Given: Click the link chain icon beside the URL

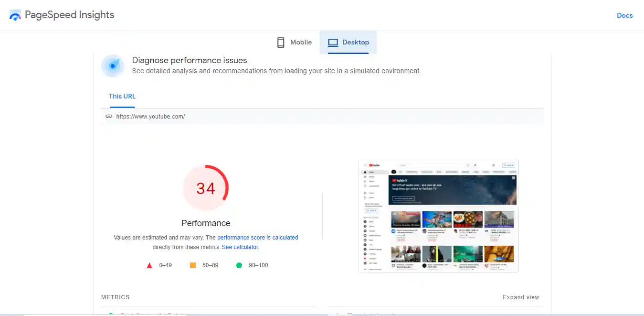Looking at the screenshot, I should tap(109, 116).
